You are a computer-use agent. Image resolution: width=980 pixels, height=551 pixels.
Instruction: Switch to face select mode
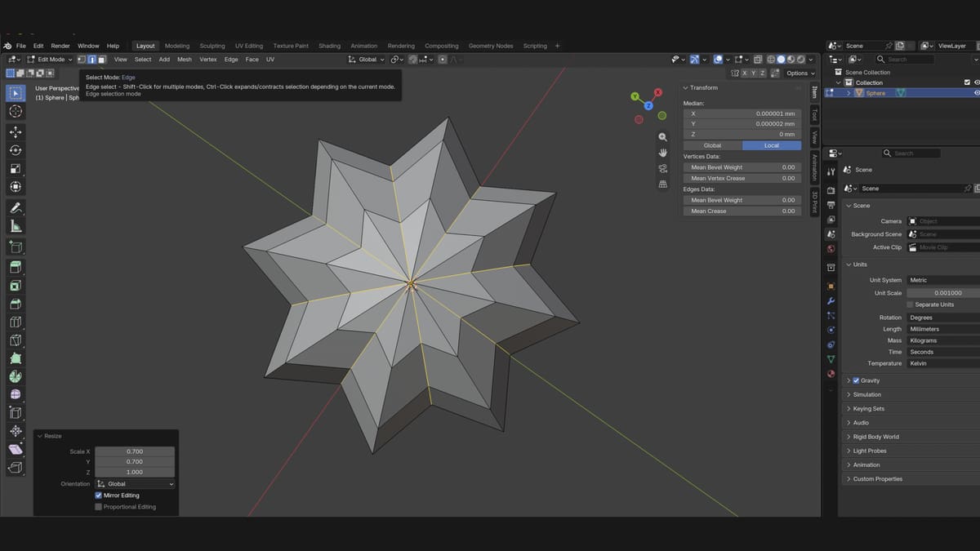102,60
